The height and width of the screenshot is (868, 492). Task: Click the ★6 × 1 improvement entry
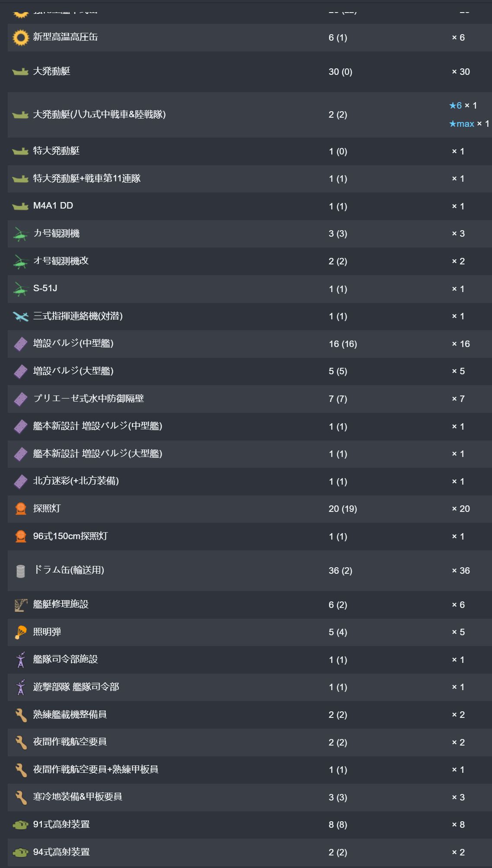point(463,106)
